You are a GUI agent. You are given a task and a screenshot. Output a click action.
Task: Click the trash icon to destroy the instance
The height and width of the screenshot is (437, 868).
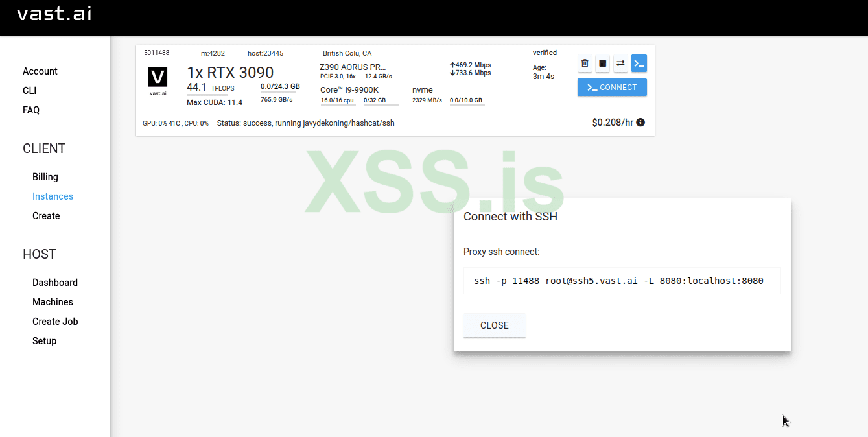[x=585, y=63]
